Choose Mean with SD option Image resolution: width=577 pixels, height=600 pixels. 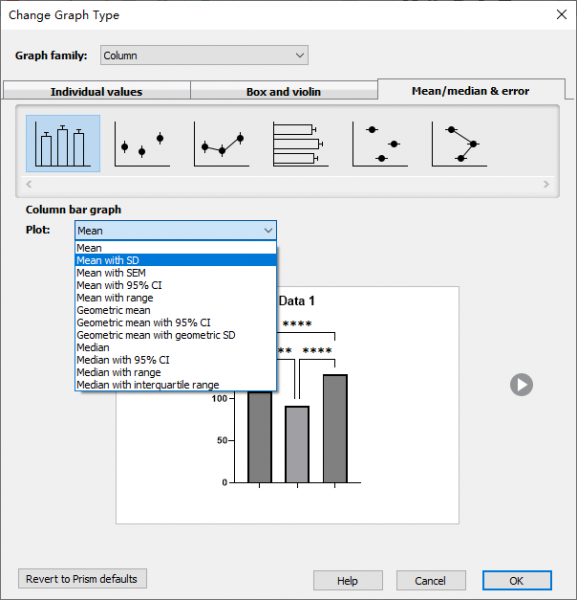[176, 260]
